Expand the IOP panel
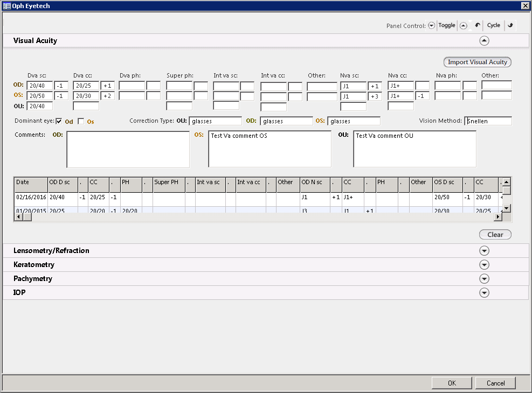This screenshot has width=532, height=393. point(484,292)
